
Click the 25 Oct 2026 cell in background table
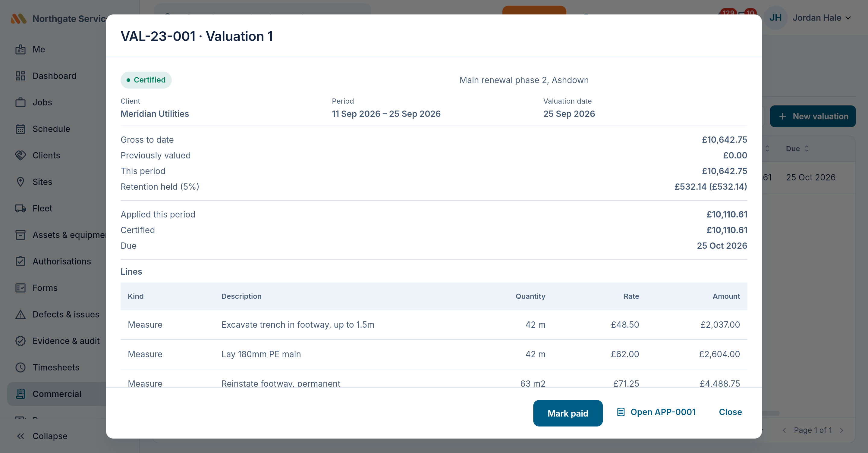point(811,177)
